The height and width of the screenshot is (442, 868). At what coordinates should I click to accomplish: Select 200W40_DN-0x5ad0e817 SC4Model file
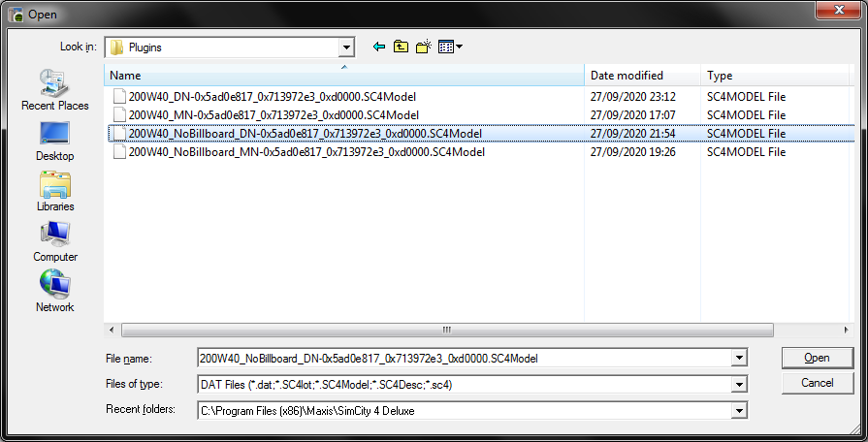[273, 97]
